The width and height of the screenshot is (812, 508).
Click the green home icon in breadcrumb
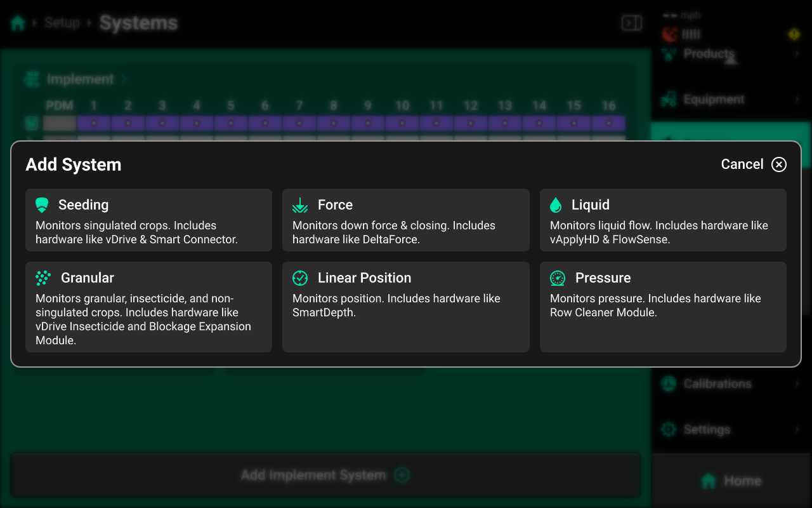(18, 23)
